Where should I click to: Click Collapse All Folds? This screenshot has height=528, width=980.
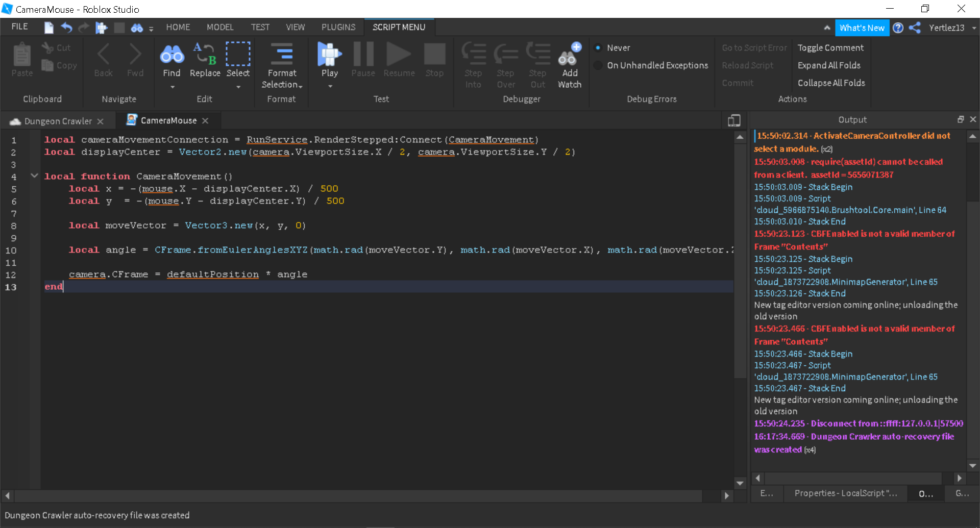(831, 83)
